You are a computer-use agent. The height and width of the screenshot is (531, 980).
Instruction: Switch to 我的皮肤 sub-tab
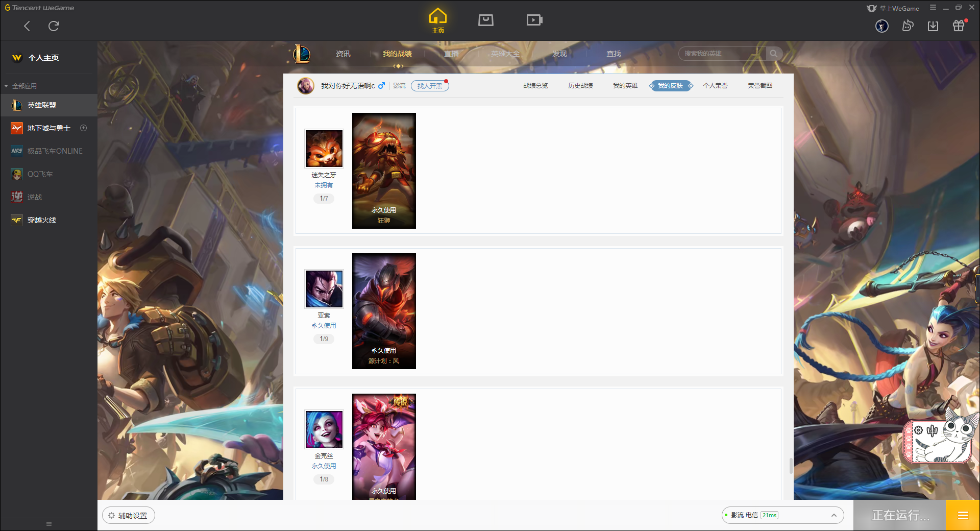[671, 86]
